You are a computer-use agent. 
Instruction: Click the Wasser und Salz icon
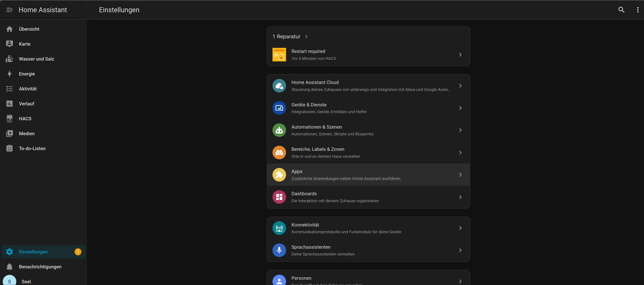pos(9,59)
